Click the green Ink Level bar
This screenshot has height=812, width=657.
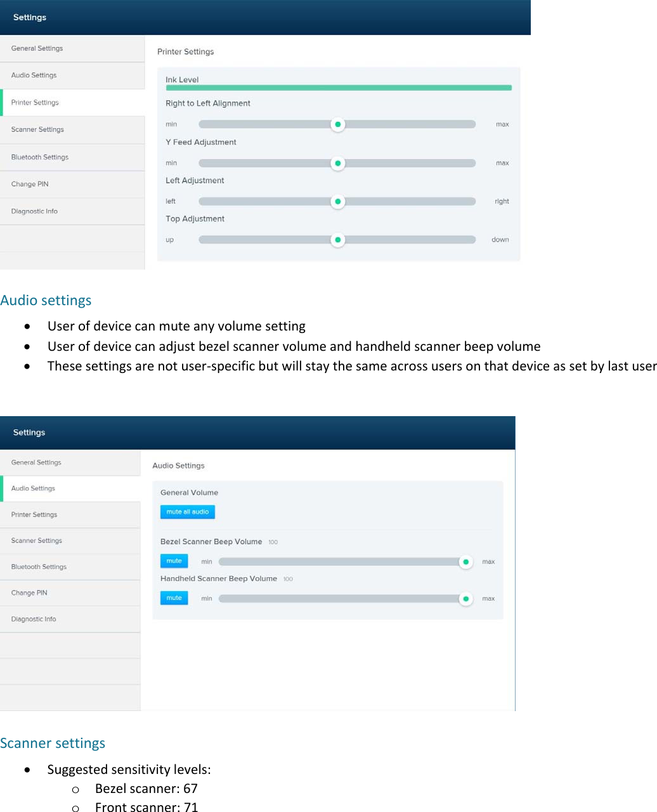(339, 88)
